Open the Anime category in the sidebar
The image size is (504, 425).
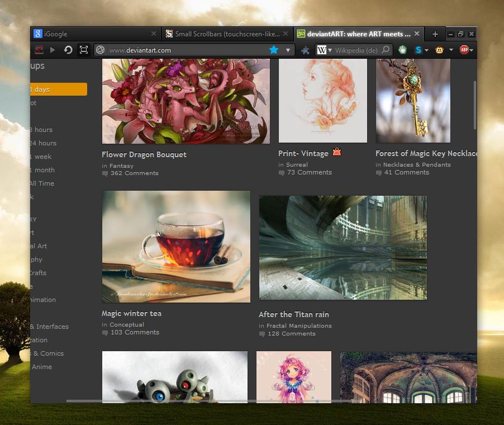click(42, 367)
